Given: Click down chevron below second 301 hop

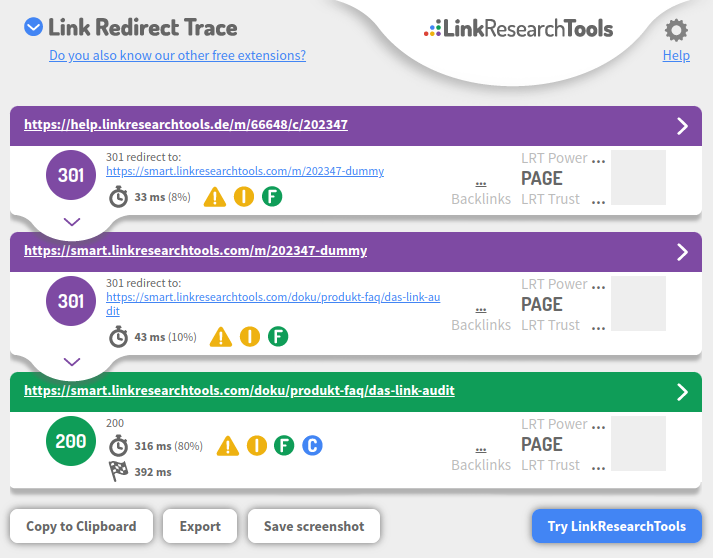Looking at the screenshot, I should click(72, 362).
